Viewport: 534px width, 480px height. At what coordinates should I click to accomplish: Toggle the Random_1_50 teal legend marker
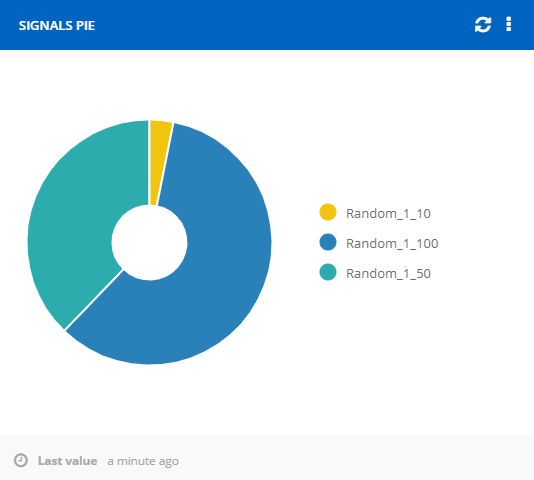pos(328,272)
